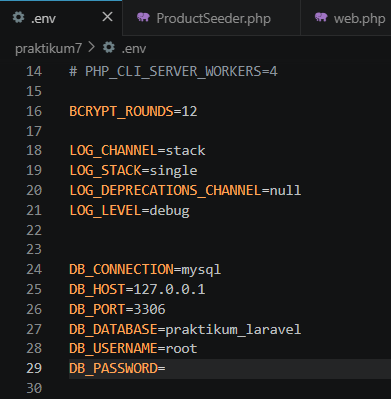391x399 pixels.
Task: Expand the breadcrumb chevron after praktikum7
Action: coord(92,48)
